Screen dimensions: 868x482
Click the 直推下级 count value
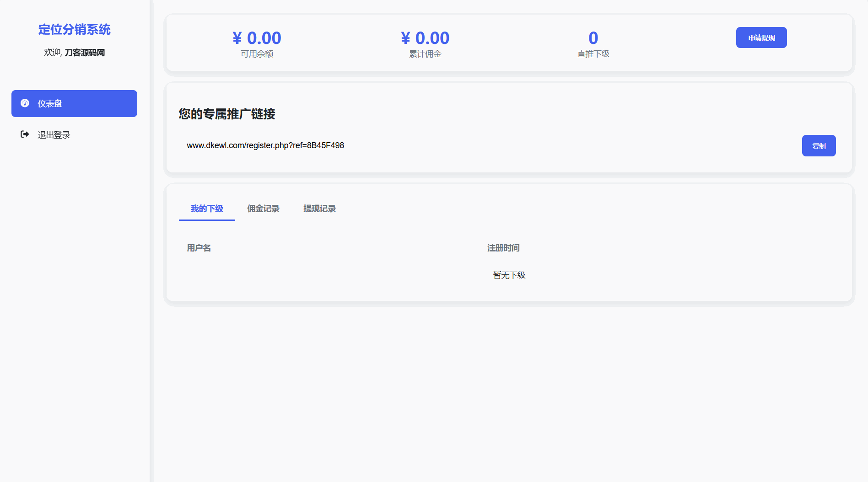click(x=593, y=38)
